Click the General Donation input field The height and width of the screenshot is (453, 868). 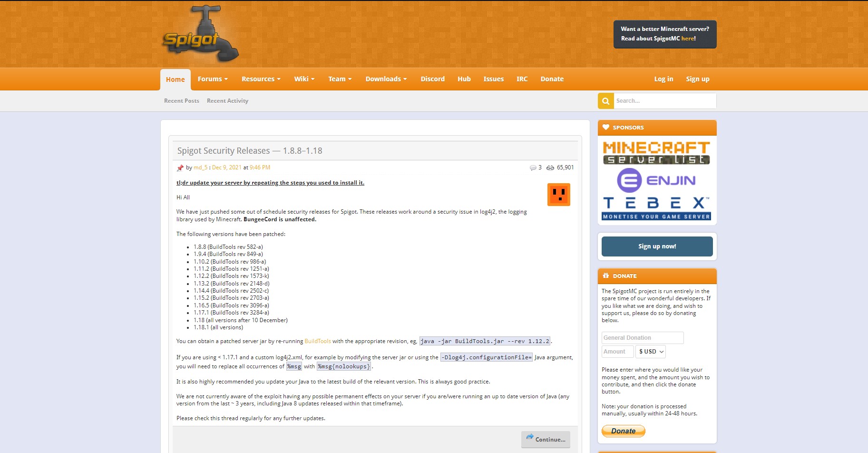tap(643, 338)
